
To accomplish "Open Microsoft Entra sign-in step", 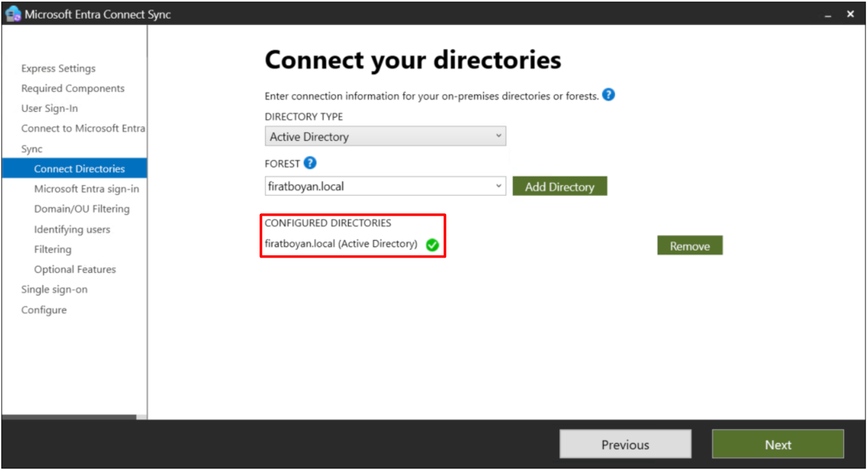I will click(x=86, y=189).
